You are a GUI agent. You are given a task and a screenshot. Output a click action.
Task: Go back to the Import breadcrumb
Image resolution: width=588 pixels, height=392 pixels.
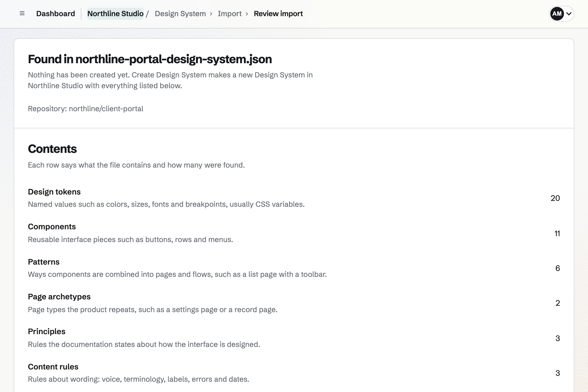(230, 13)
